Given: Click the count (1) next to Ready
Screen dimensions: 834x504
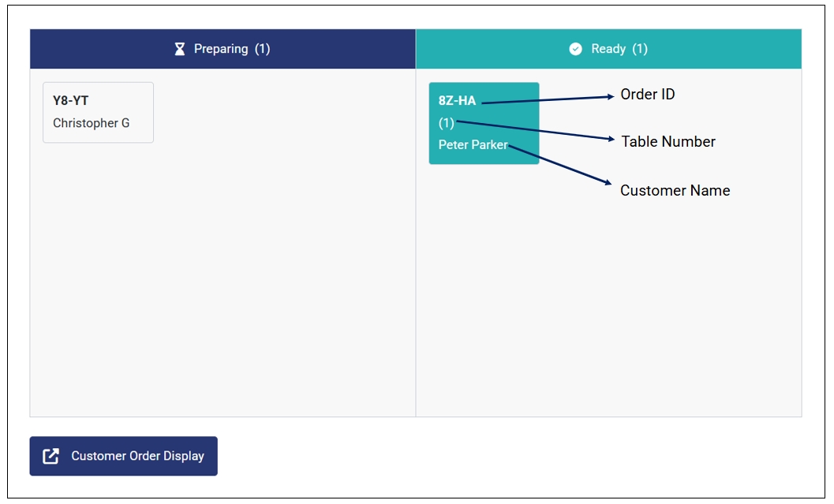Looking at the screenshot, I should point(640,49).
